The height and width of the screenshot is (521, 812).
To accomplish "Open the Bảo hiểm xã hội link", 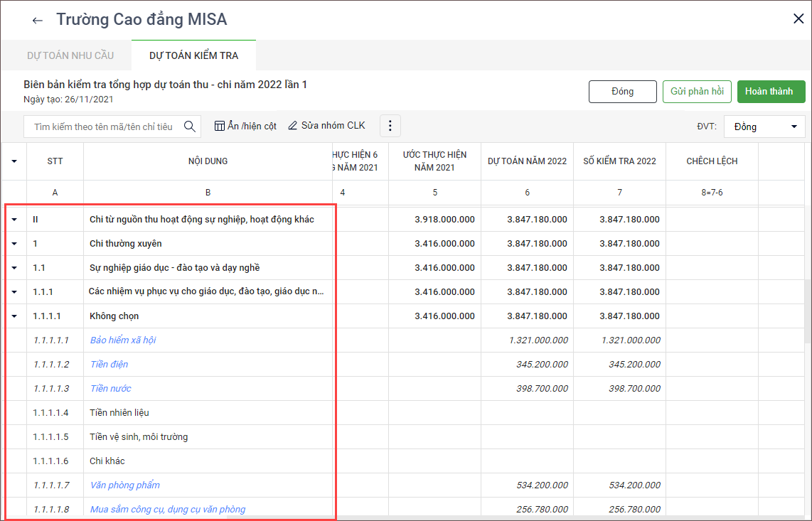I will [123, 340].
